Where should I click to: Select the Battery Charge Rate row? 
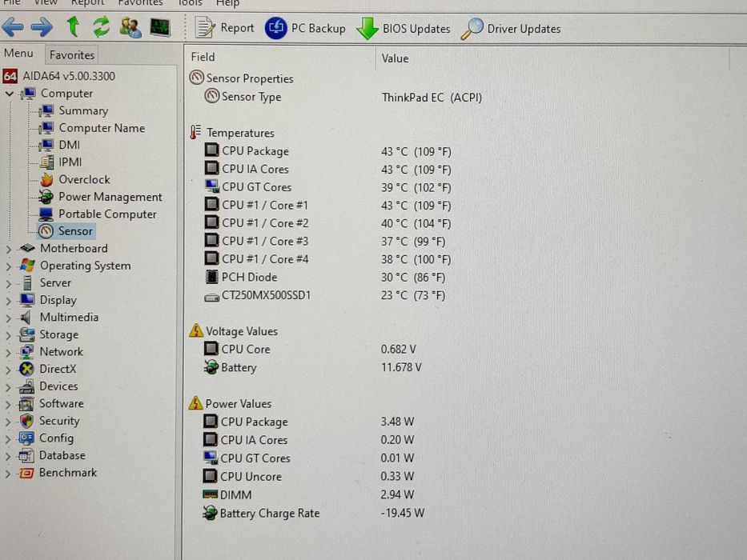pos(314,513)
